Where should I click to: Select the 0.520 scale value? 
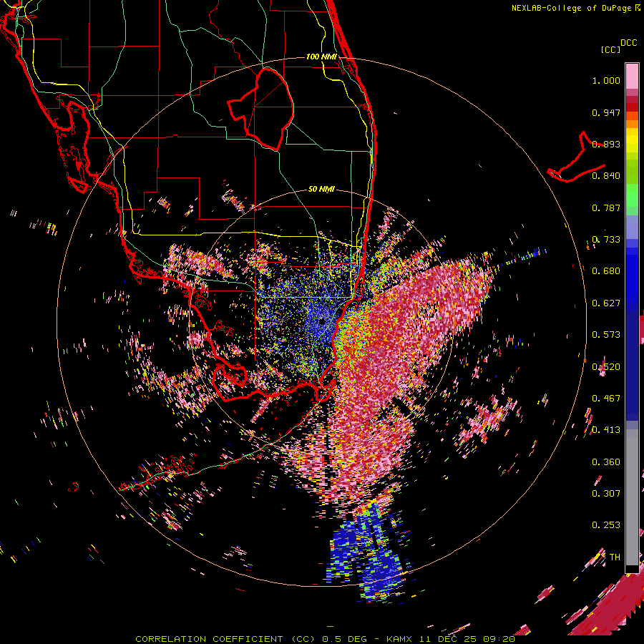coord(606,366)
